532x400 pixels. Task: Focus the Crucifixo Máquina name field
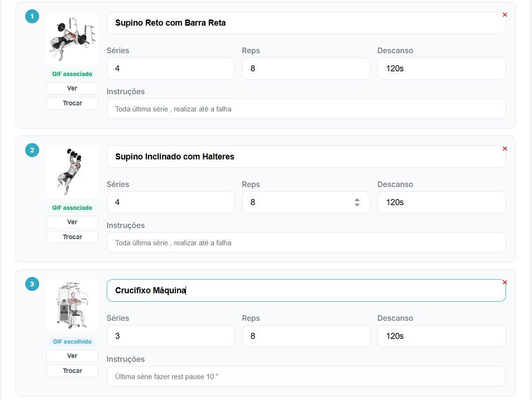[306, 290]
